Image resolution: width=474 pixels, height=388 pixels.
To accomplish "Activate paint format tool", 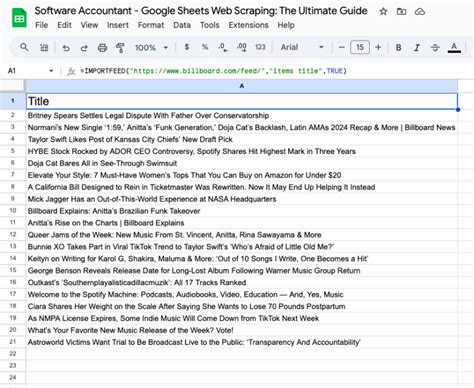I will 120,48.
